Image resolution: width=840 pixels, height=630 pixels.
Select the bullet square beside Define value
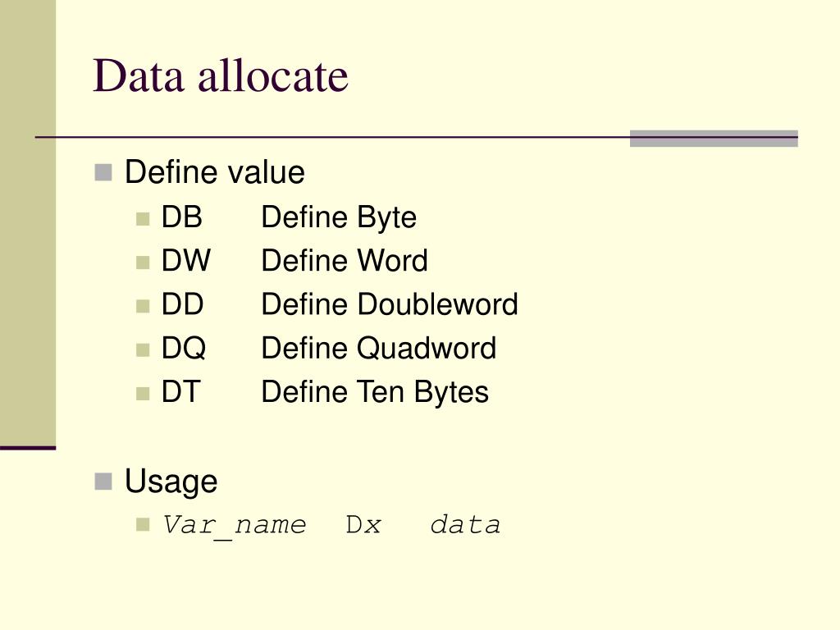103,172
